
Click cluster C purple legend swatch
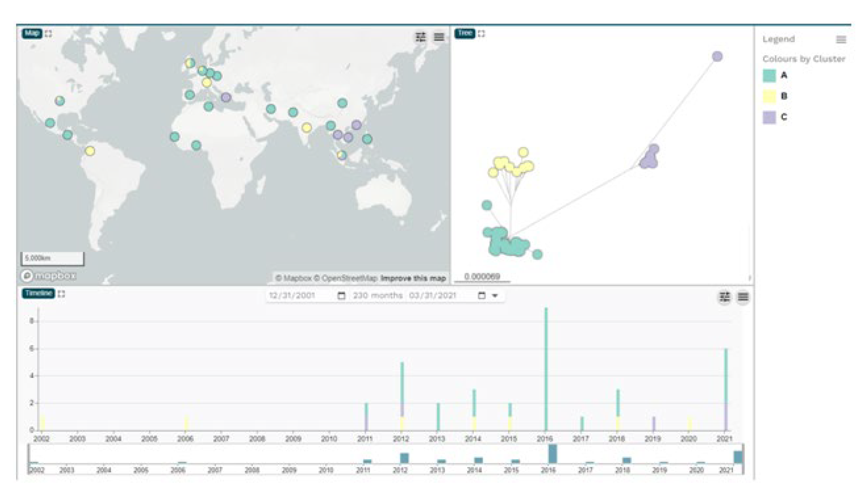click(769, 117)
